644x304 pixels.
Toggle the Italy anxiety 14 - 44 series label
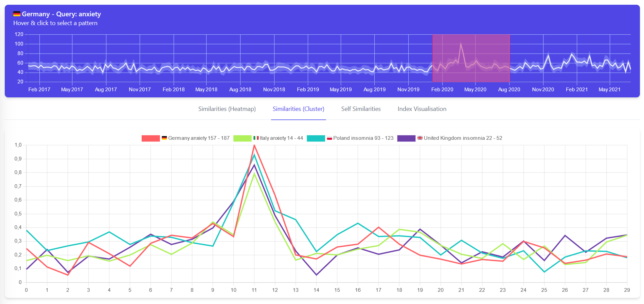[x=281, y=138]
